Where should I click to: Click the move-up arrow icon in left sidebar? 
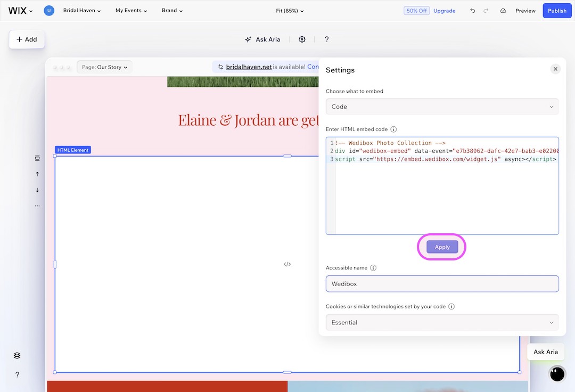37,174
